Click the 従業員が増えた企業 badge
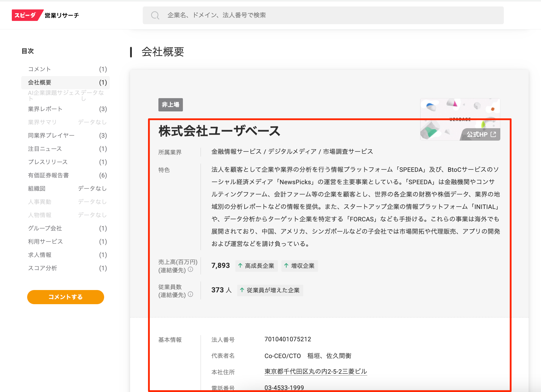 tap(270, 290)
